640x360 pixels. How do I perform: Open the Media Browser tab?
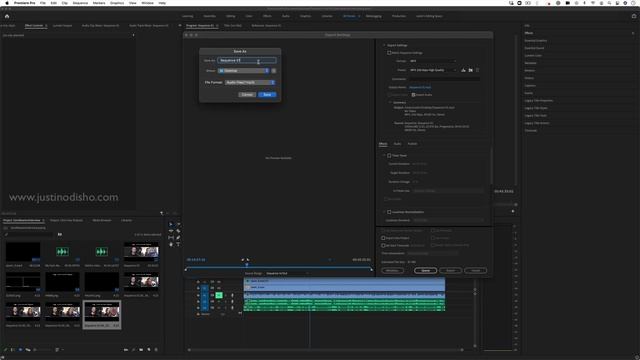coord(102,220)
